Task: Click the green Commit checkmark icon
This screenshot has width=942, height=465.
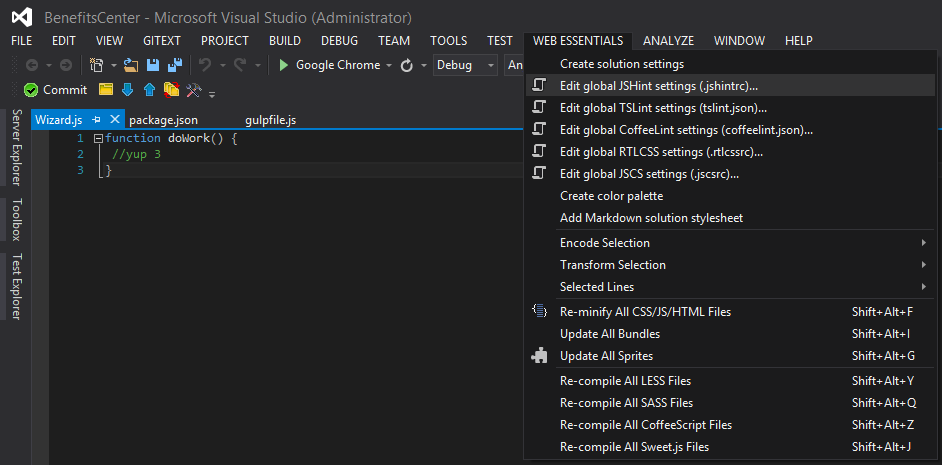Action: (31, 90)
